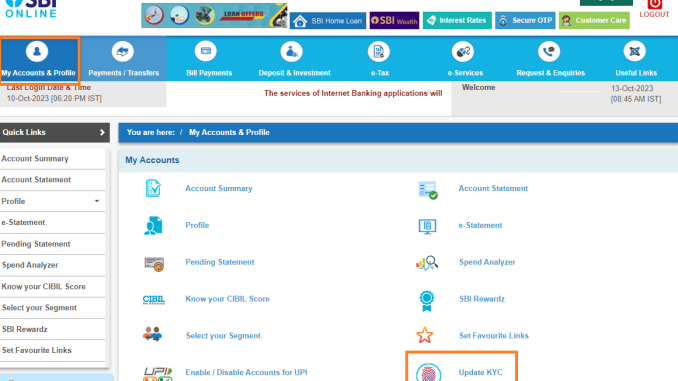Viewport: 678px width, 381px height.
Task: Click the red Logout power icon
Action: tap(655, 4)
